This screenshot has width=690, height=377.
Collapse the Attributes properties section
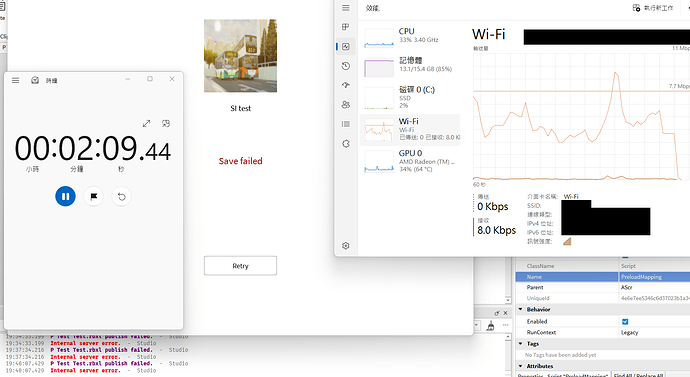521,366
